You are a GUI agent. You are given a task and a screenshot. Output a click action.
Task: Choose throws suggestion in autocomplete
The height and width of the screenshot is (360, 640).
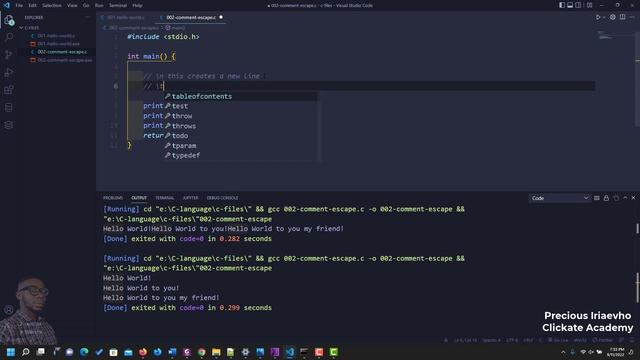(x=242, y=126)
